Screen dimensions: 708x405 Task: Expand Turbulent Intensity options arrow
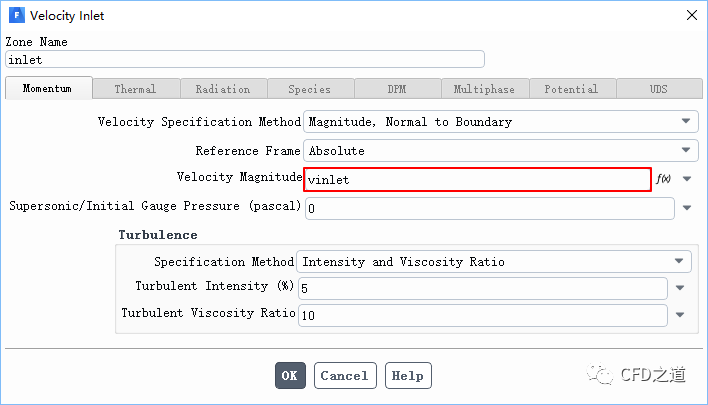coord(680,288)
